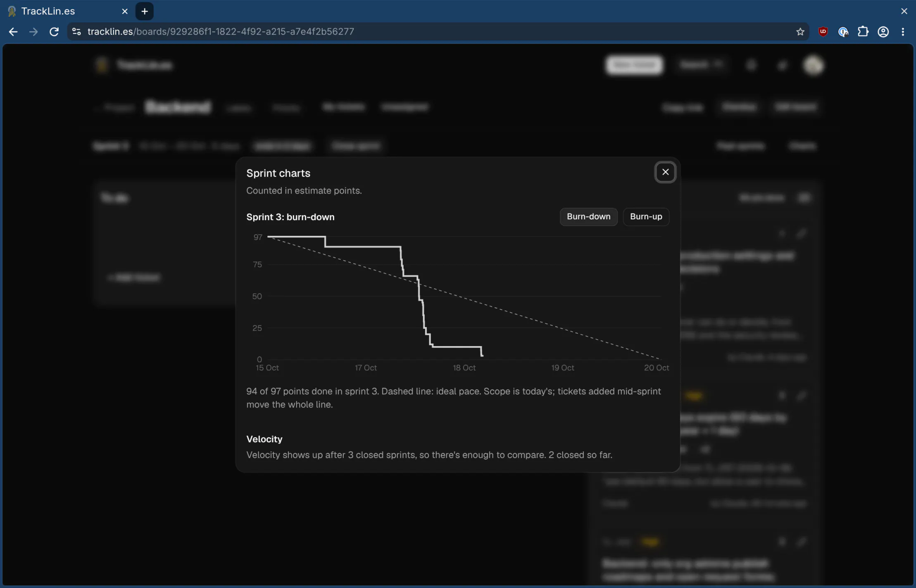916x588 pixels.
Task: Click the address bar URL field
Action: click(438, 32)
